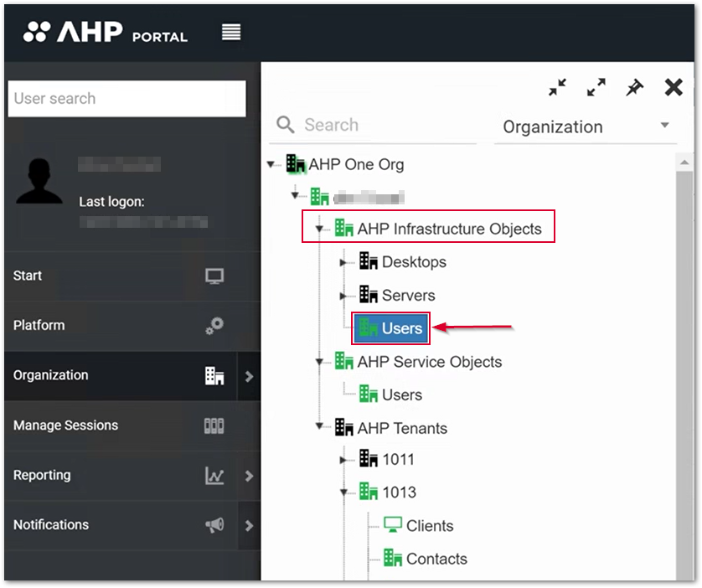Click the user avatar silhouette
The height and width of the screenshot is (588, 702).
(39, 181)
